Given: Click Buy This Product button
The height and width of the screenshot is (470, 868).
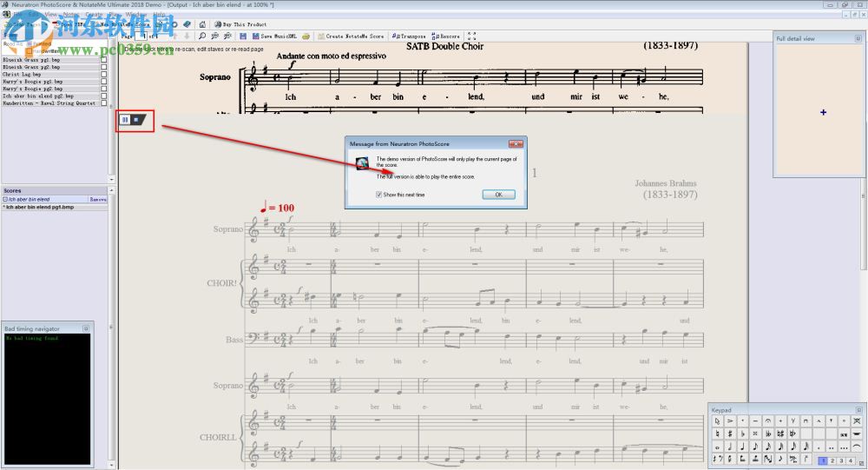Looking at the screenshot, I should pos(240,24).
